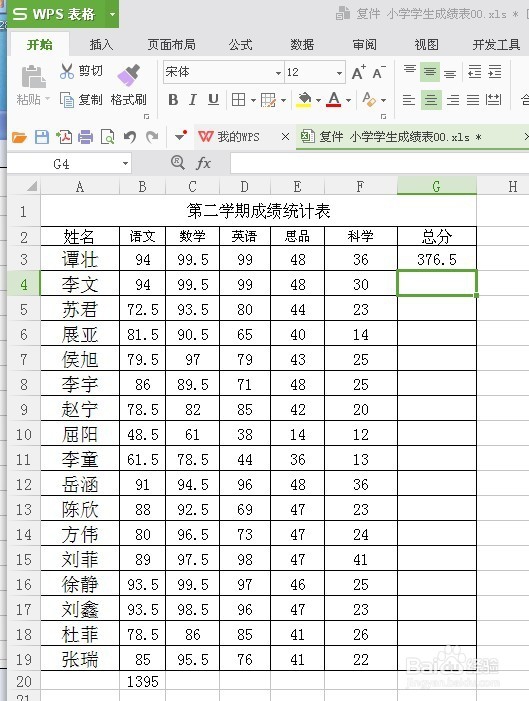The image size is (529, 701).
Task: Expand the font color dropdown arrow
Action: pos(348,100)
